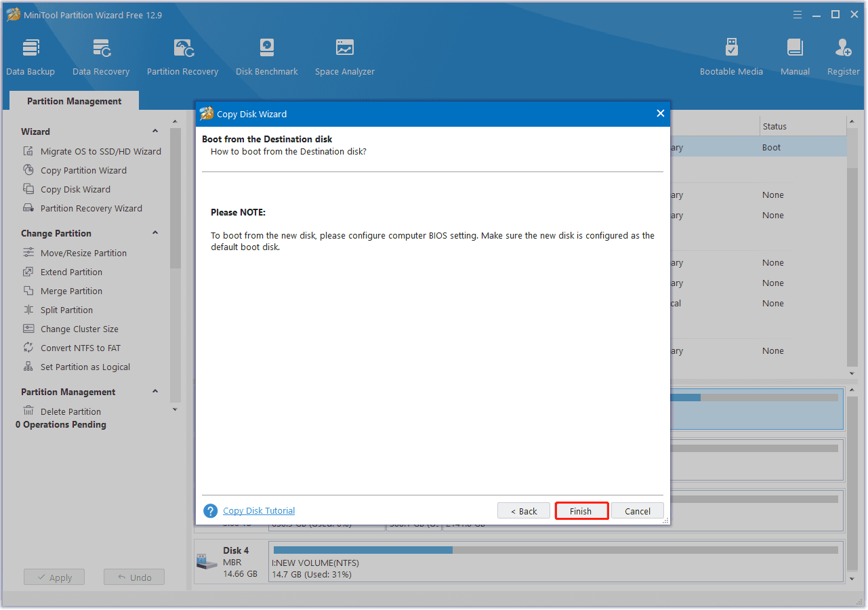Image resolution: width=868 pixels, height=610 pixels.
Task: Click the help question mark icon in dialog
Action: pos(211,511)
